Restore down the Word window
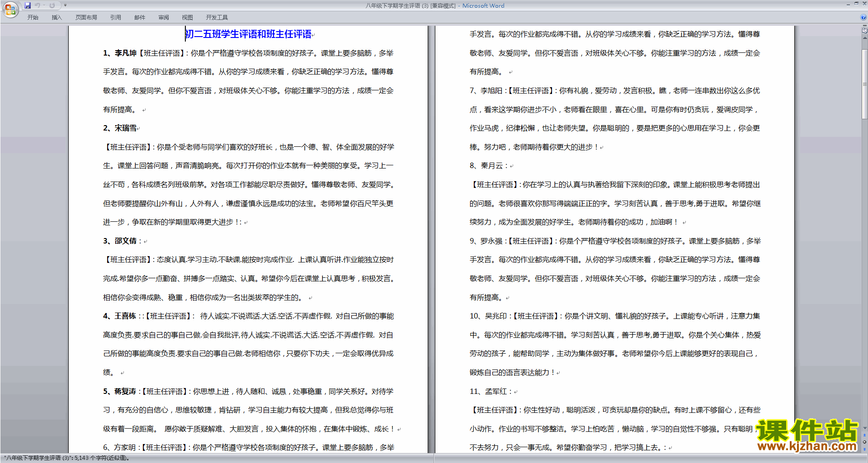Screen dimensions: 868x463 pos(856,4)
